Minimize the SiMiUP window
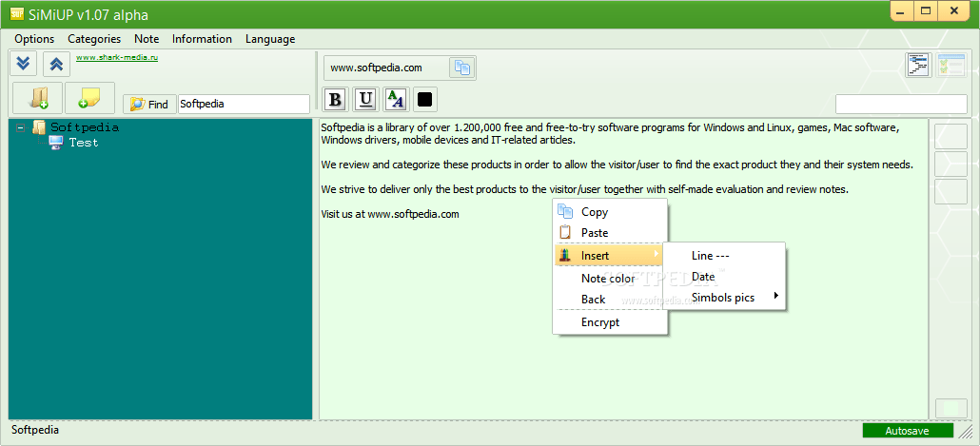980x446 pixels. 903,10
